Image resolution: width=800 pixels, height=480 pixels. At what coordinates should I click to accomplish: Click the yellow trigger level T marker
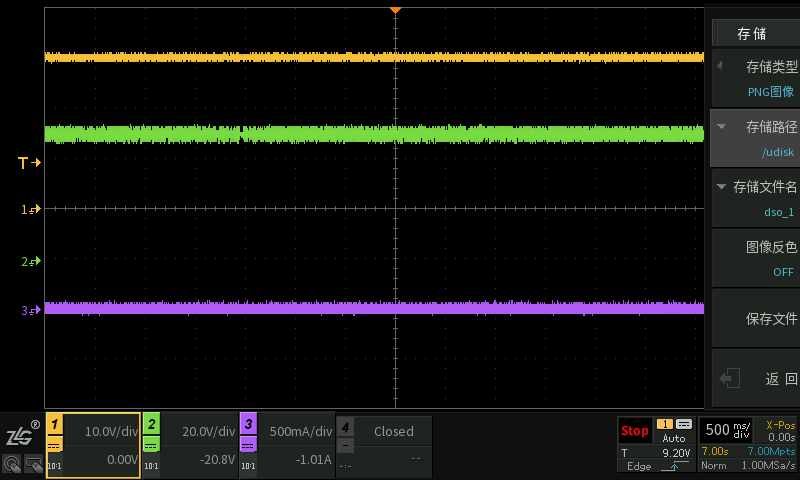tap(29, 163)
